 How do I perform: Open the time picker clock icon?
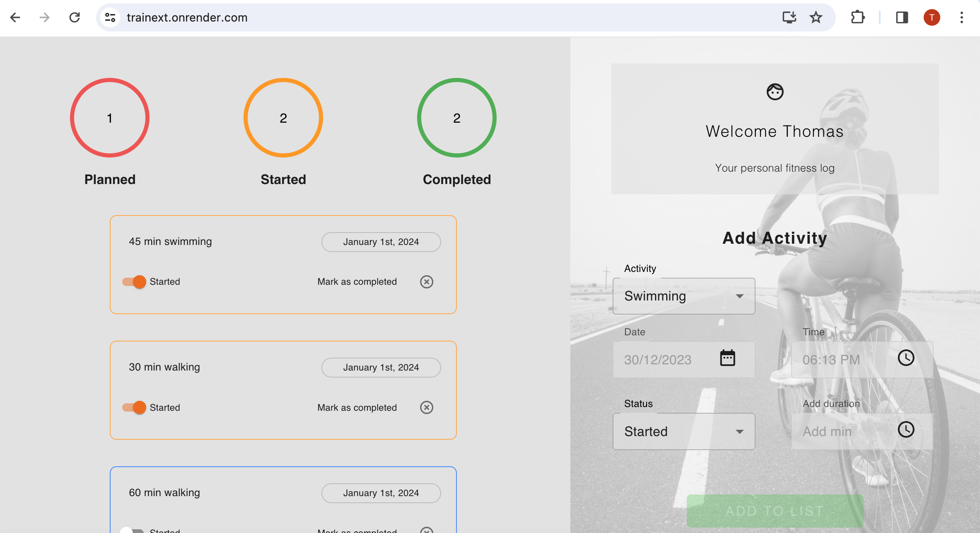pos(906,358)
